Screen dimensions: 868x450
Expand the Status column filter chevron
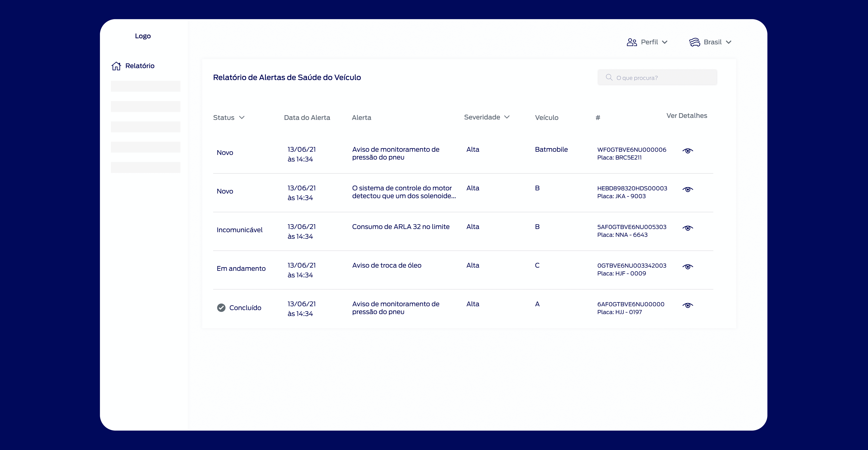tap(242, 118)
